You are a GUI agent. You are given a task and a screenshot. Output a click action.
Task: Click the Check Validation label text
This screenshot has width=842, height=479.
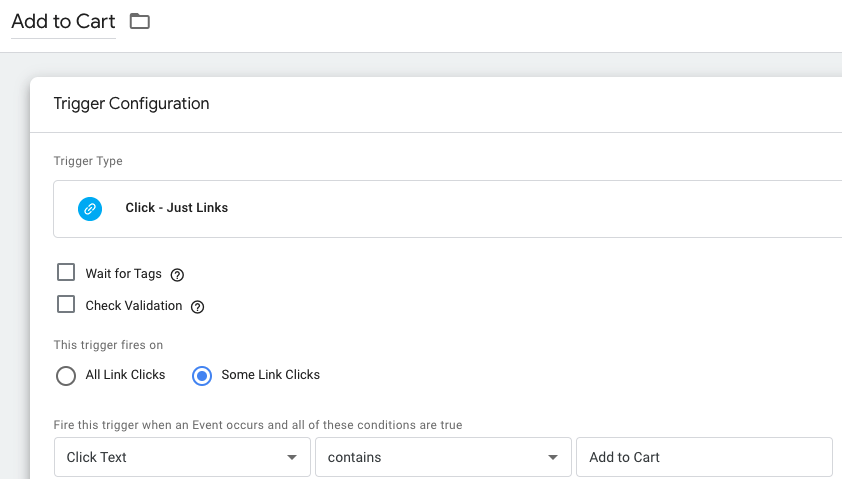click(134, 306)
